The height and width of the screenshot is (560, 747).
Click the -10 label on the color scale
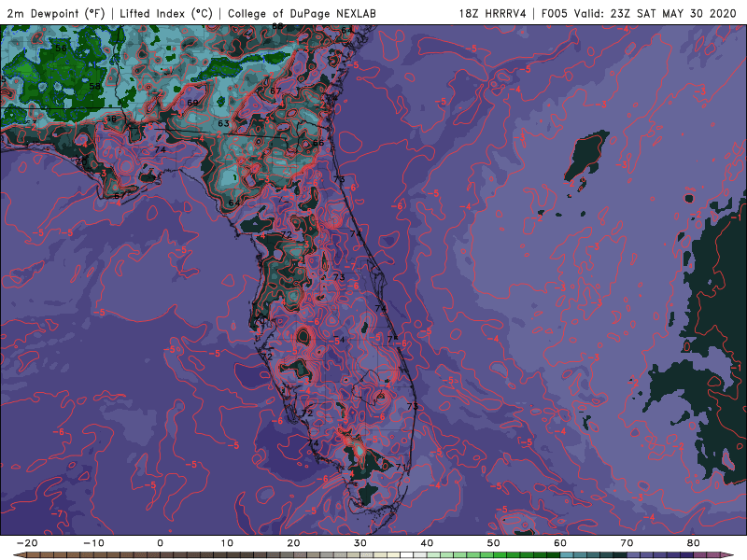(x=94, y=543)
